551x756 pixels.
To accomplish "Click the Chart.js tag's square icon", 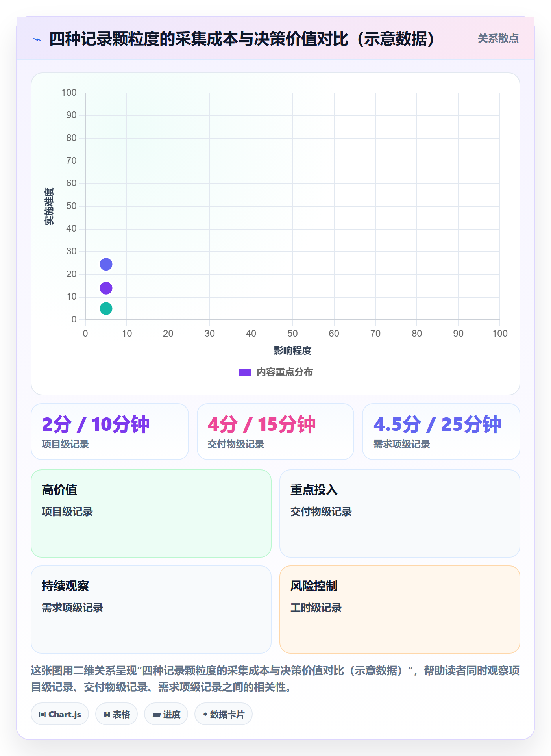I will click(43, 715).
